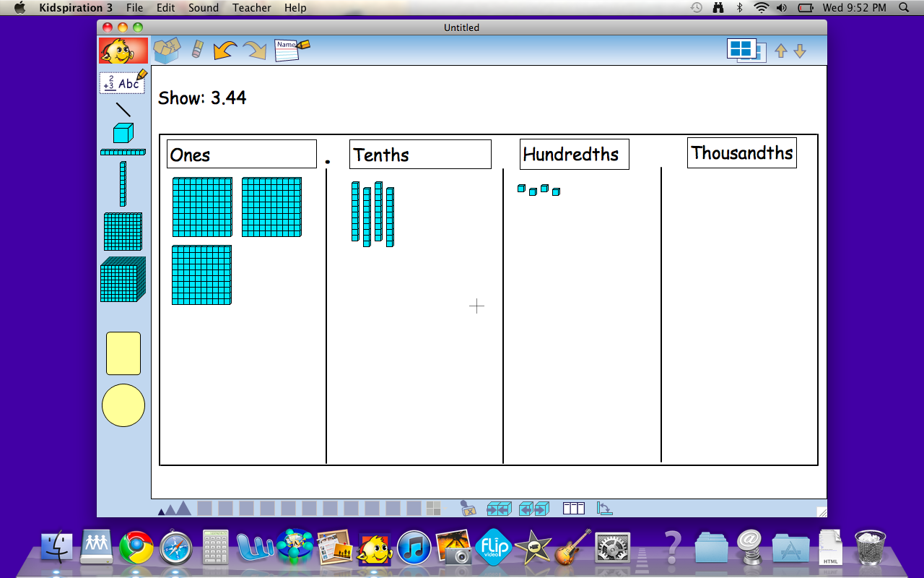The image size is (924, 578).
Task: Select the top-left hundred flat in Ones column
Action: (x=202, y=207)
